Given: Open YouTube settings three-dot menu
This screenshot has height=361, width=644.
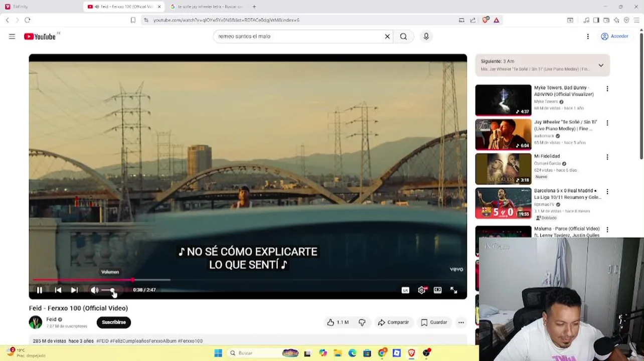Looking at the screenshot, I should tap(588, 36).
